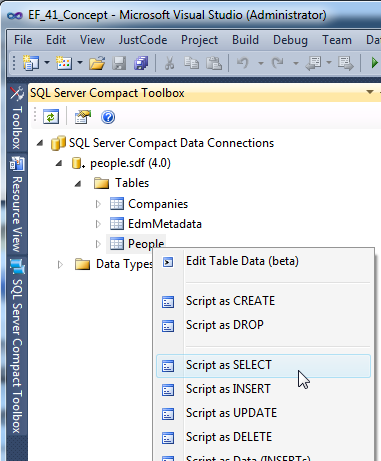
Task: Select the Tables folder
Action: [132, 183]
